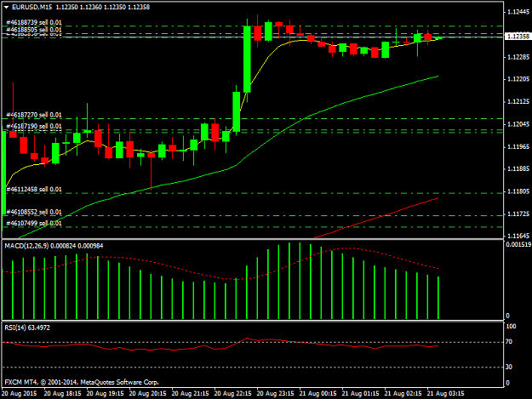This screenshot has width=532, height=399.
Task: Click the 1.11645 price scale label
Action: pyautogui.click(x=518, y=236)
